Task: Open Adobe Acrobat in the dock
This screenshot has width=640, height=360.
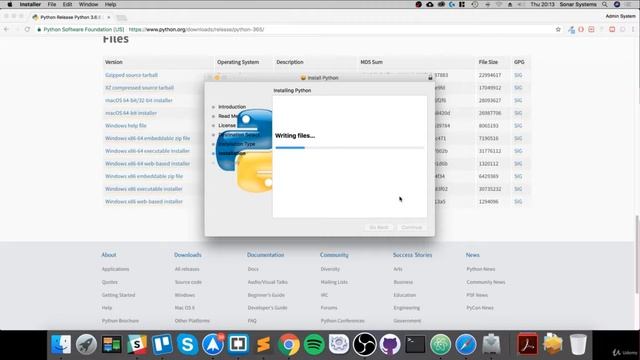Action: click(527, 344)
